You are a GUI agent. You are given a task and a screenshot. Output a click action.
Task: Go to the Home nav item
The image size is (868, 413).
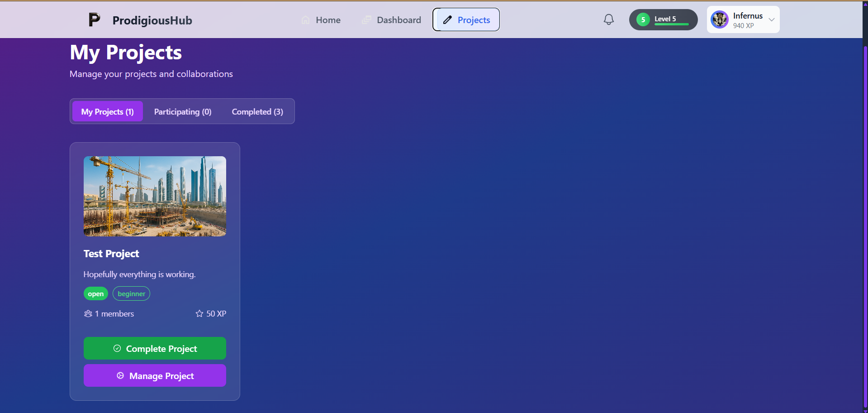pos(321,20)
